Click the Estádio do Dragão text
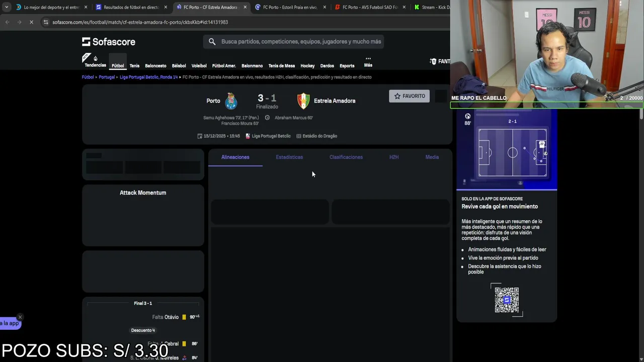 tap(320, 136)
